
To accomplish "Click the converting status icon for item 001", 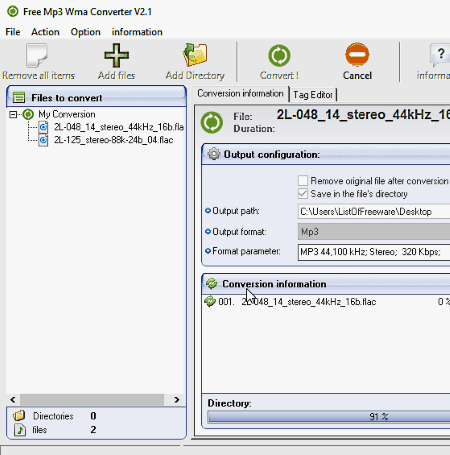I will point(210,301).
